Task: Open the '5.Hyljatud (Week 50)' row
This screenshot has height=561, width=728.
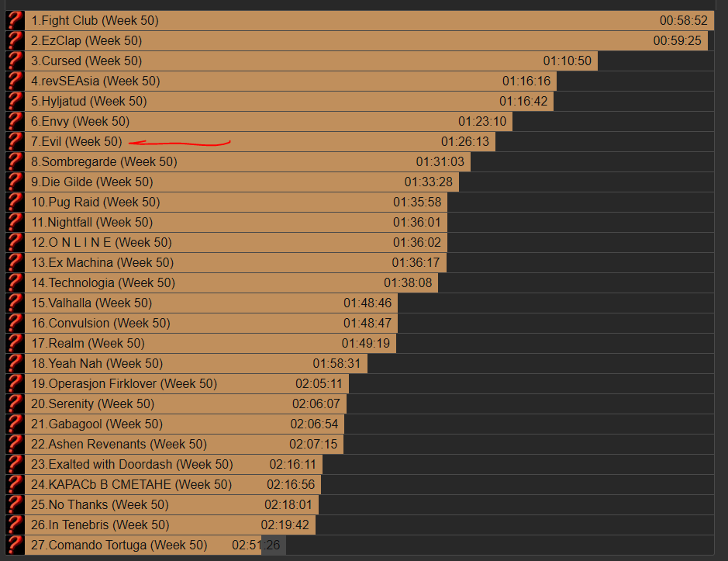Action: [x=88, y=101]
